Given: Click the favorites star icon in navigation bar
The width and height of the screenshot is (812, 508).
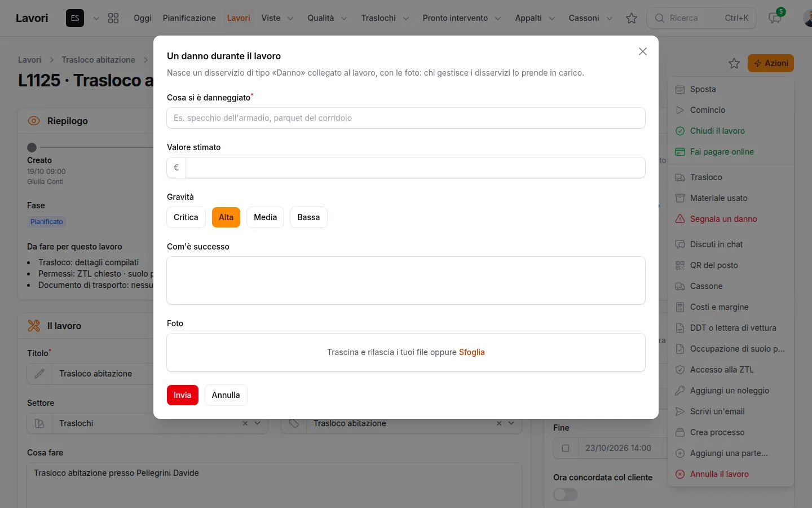Looking at the screenshot, I should [x=632, y=18].
